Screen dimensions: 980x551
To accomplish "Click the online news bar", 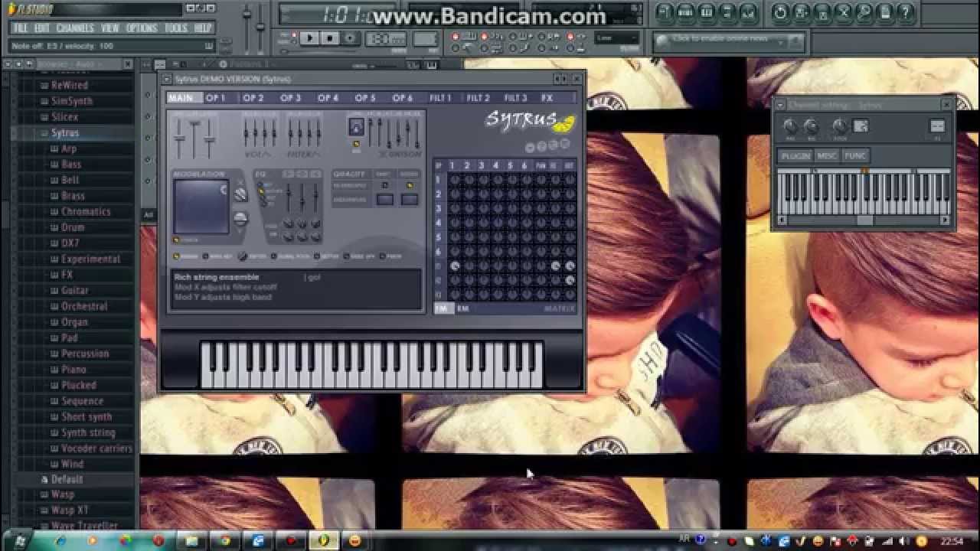I will 728,41.
